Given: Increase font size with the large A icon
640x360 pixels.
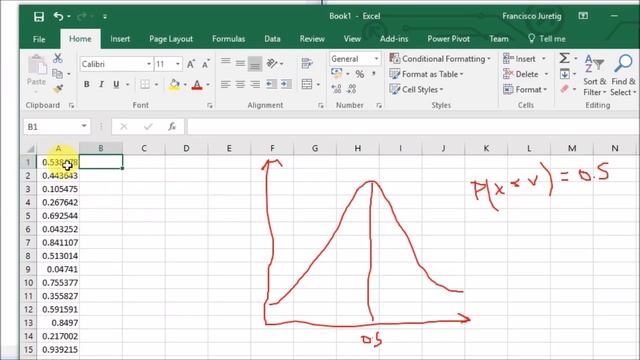Looking at the screenshot, I should [191, 64].
